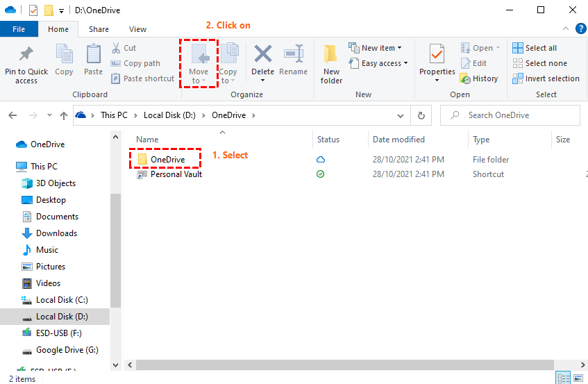Sort by the Type column header
The image size is (588, 384).
[481, 140]
